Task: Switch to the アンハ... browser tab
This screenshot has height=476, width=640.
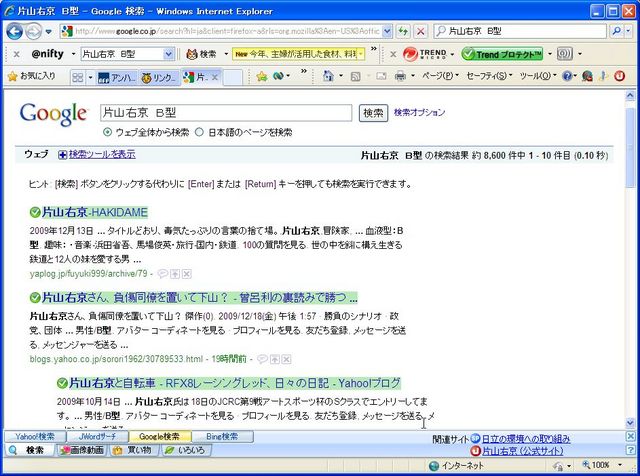Action: (x=118, y=77)
